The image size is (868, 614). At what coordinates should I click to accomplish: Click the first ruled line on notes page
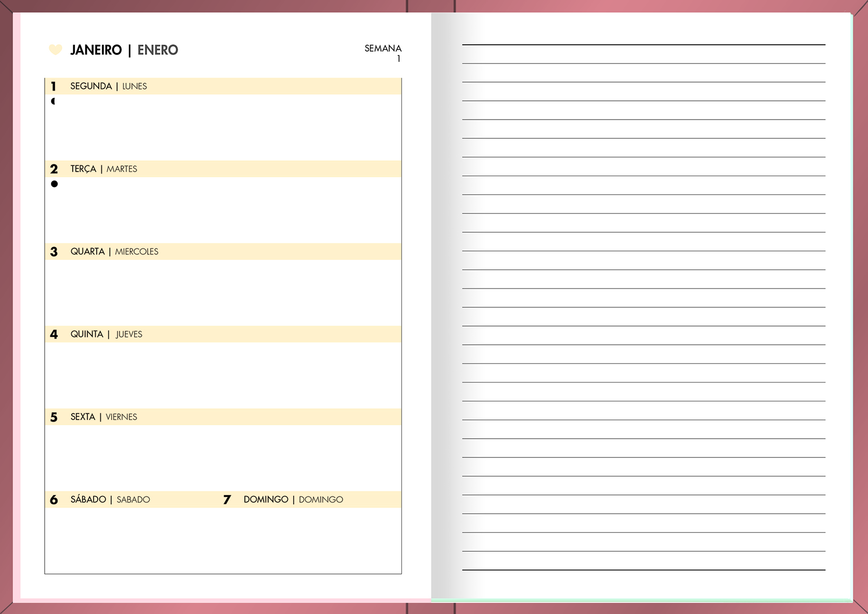point(643,45)
